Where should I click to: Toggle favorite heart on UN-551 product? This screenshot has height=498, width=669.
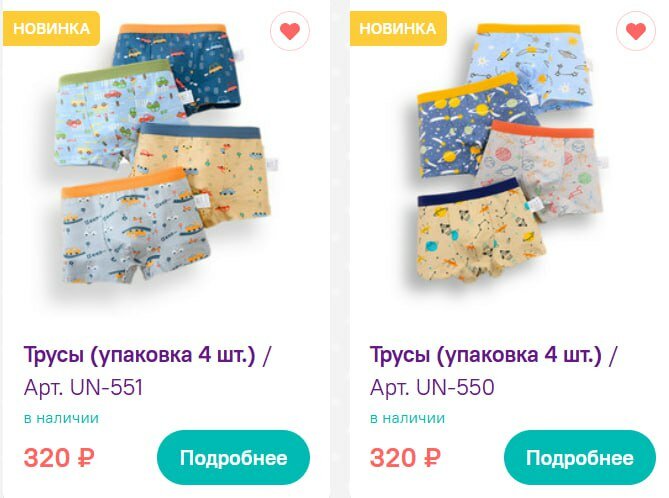coord(290,31)
